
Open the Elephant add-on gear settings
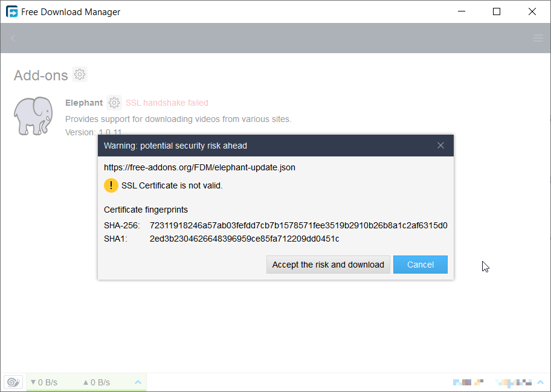(x=114, y=103)
